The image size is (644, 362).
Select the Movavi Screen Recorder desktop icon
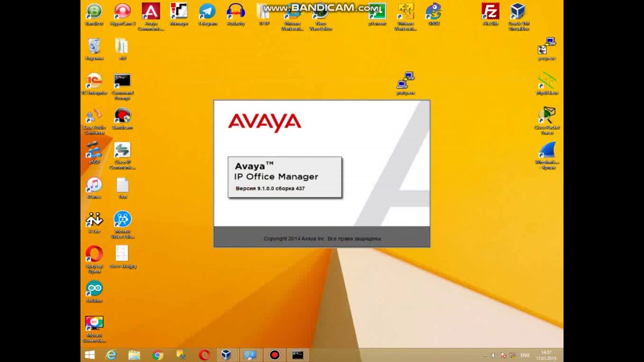point(94,329)
